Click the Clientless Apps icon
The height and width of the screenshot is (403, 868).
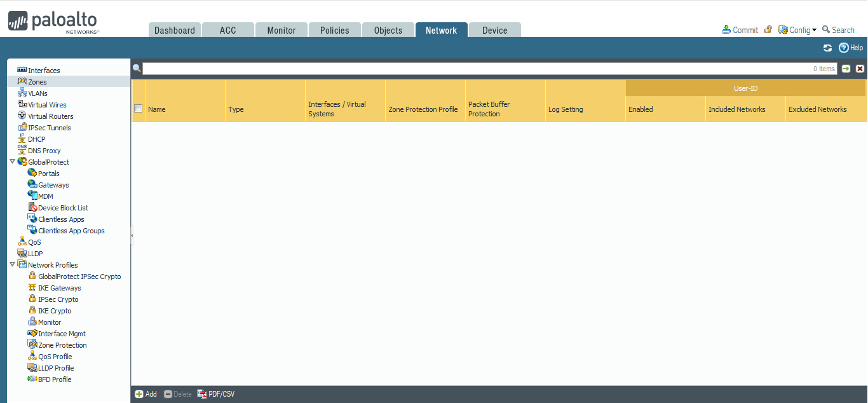point(32,219)
